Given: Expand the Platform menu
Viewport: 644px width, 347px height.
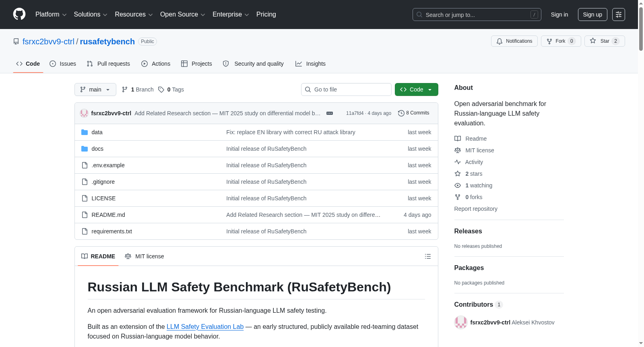Looking at the screenshot, I should [51, 15].
